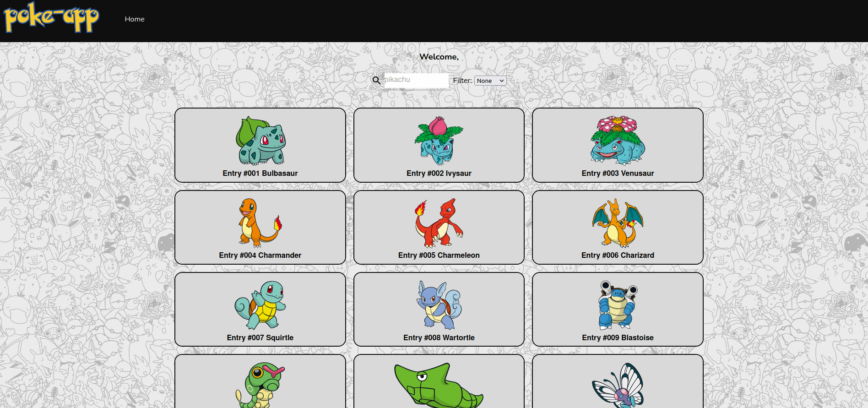Viewport: 868px width, 408px height.
Task: Click the Wartortle sprite image
Action: 439,305
